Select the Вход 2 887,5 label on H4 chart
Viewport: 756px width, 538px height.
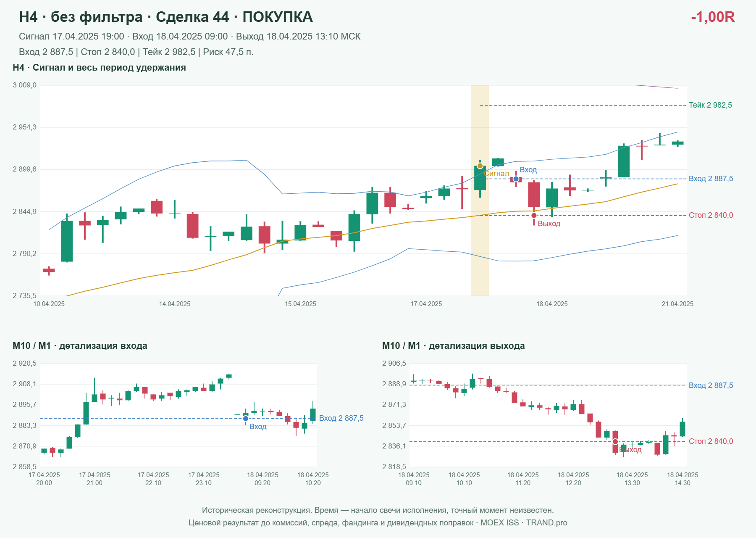coord(711,179)
